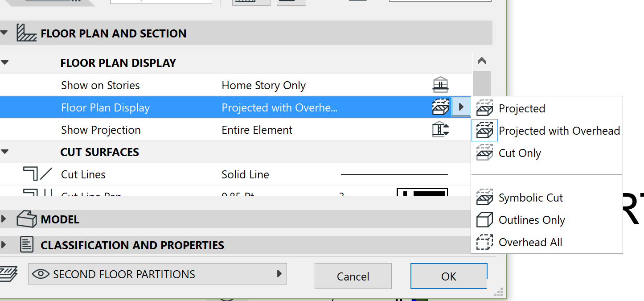Click the Show on Stories home story icon
The image size is (644, 301).
pyautogui.click(x=440, y=85)
